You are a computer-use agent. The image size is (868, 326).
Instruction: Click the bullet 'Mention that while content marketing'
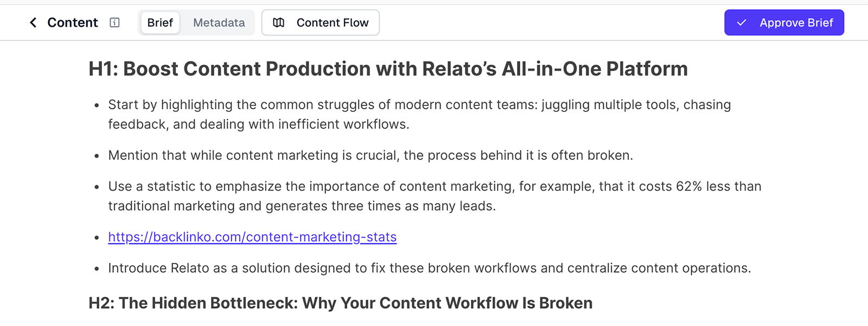371,155
